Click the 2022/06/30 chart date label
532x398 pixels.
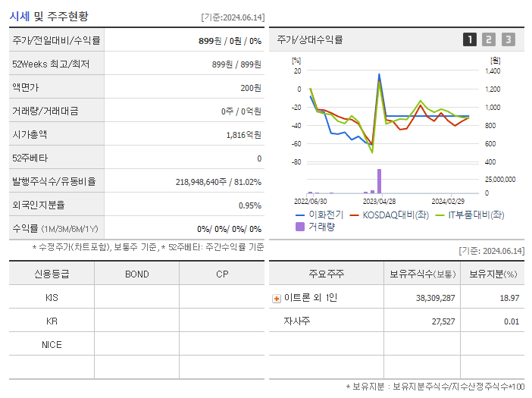pyautogui.click(x=311, y=202)
